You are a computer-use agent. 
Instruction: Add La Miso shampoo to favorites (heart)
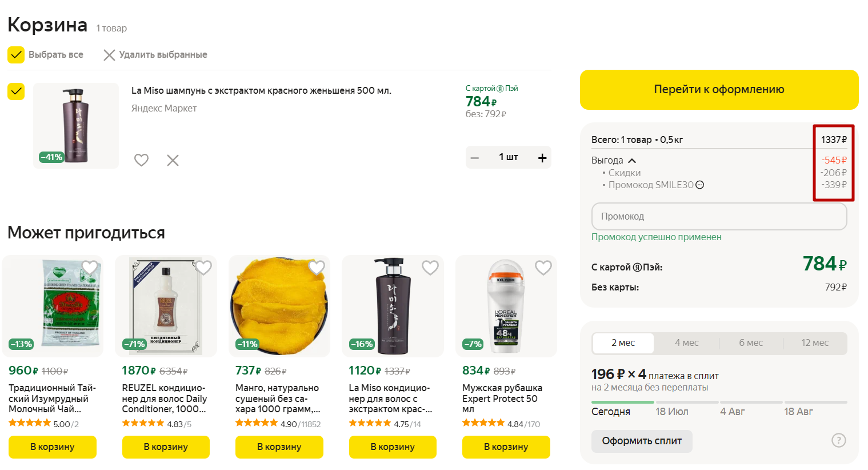coord(141,160)
